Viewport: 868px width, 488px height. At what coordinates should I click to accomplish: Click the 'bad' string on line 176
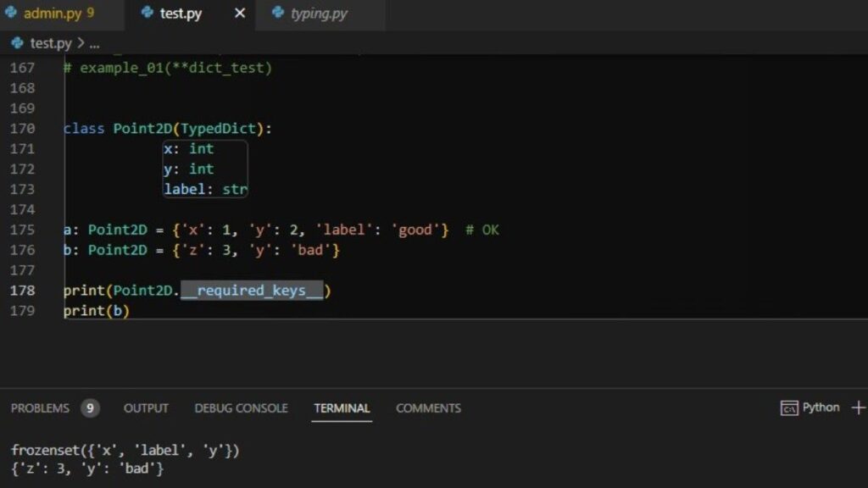310,250
